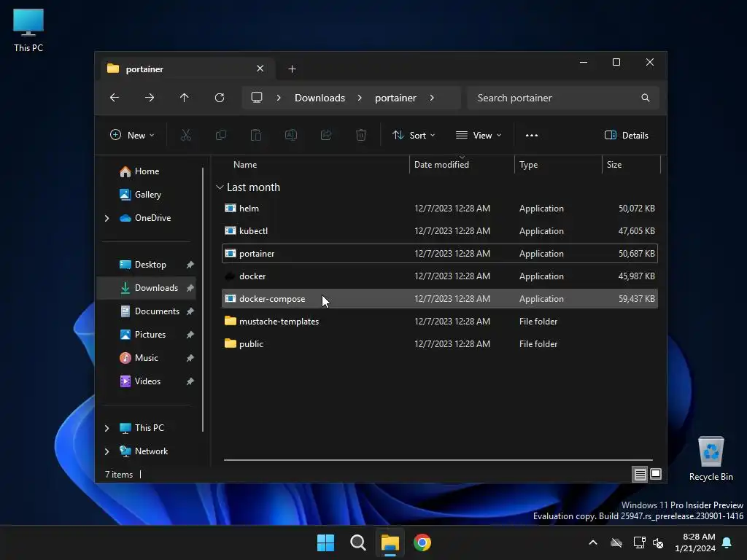Click the horizontal scrollbar below file list
The height and width of the screenshot is (560, 747).
pos(438,460)
